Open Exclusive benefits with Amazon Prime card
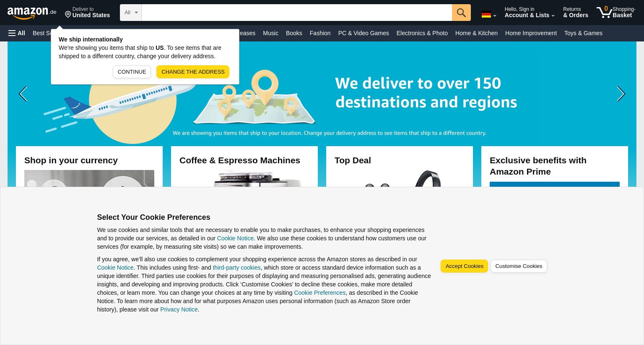The height and width of the screenshot is (345, 644). click(555, 167)
